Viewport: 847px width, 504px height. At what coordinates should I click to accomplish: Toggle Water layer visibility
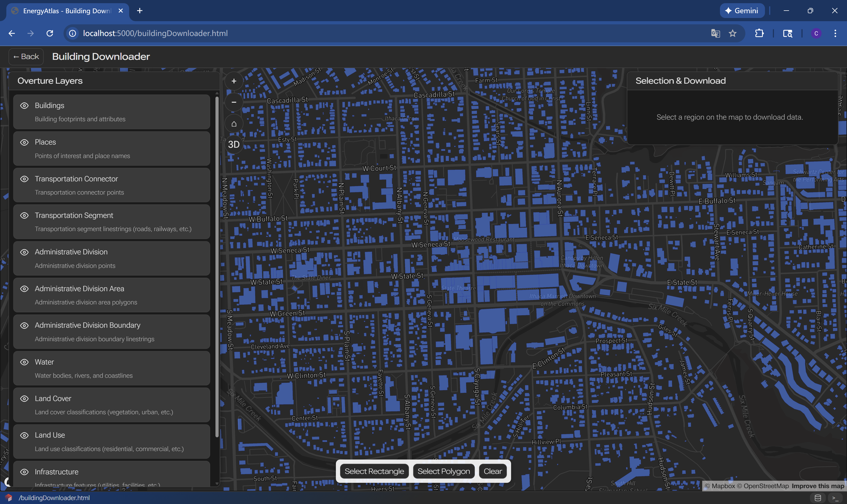(x=24, y=362)
